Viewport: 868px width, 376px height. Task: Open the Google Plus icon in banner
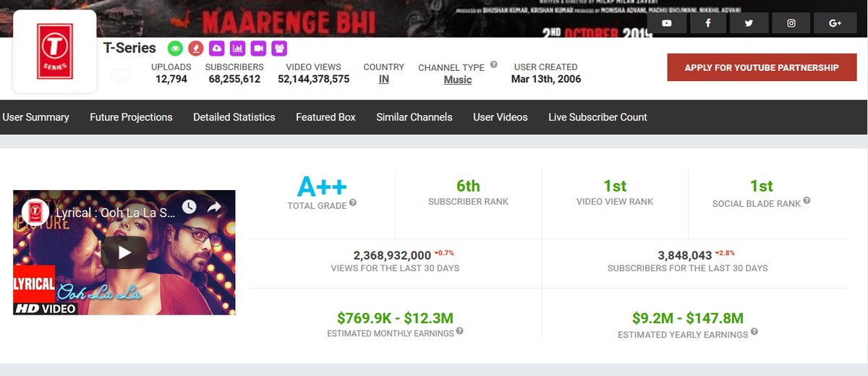835,23
